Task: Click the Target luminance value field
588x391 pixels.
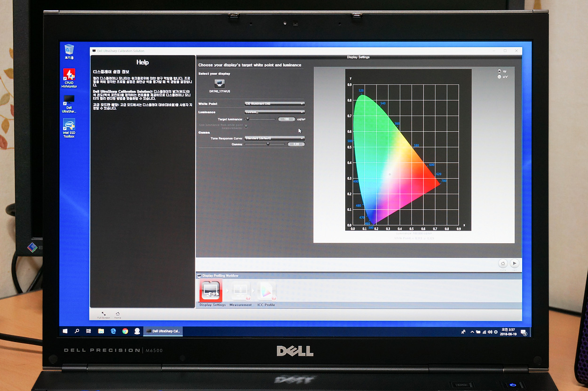Action: coord(286,119)
